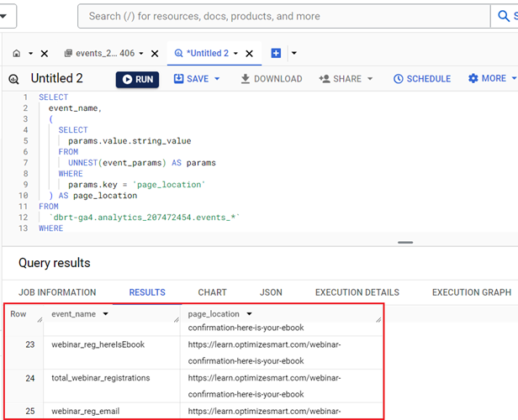Click event_name on editor line 2
The image size is (518, 420).
72,108
